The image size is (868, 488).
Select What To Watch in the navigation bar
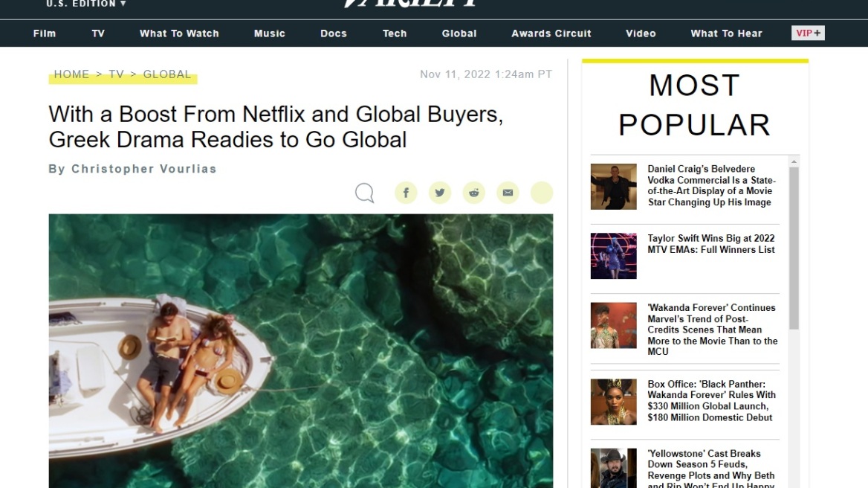pyautogui.click(x=179, y=33)
